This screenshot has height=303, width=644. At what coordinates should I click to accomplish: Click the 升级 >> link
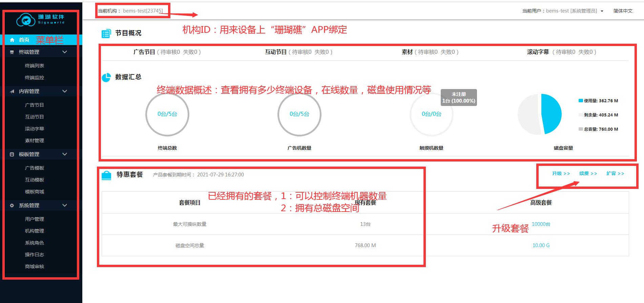coord(561,174)
